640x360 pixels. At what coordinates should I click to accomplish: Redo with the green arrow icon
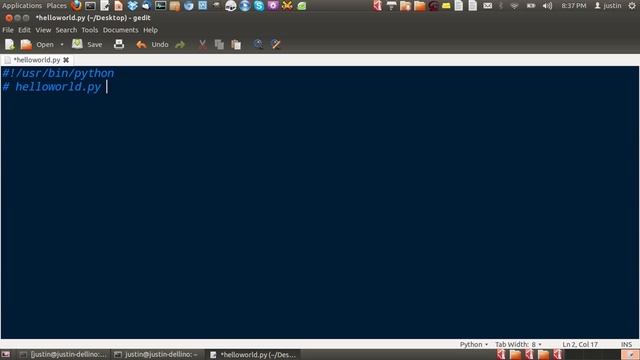[x=180, y=44]
